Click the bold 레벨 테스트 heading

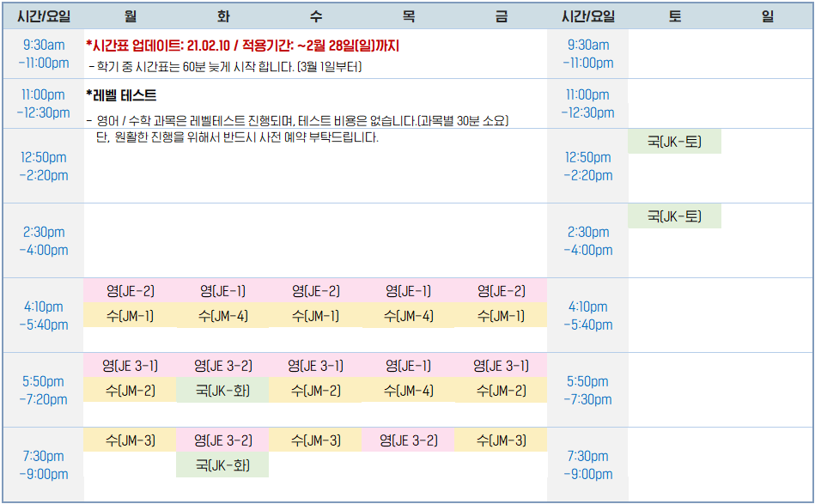pyautogui.click(x=121, y=95)
